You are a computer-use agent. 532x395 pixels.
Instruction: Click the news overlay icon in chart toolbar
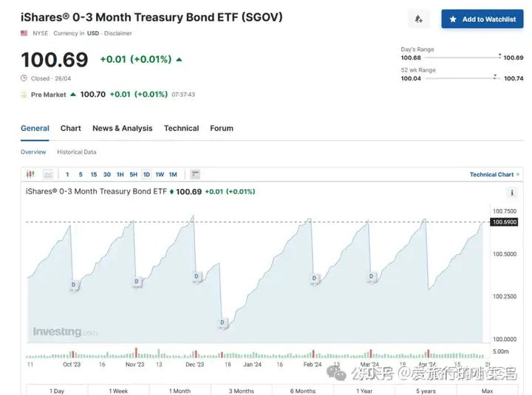[195, 174]
